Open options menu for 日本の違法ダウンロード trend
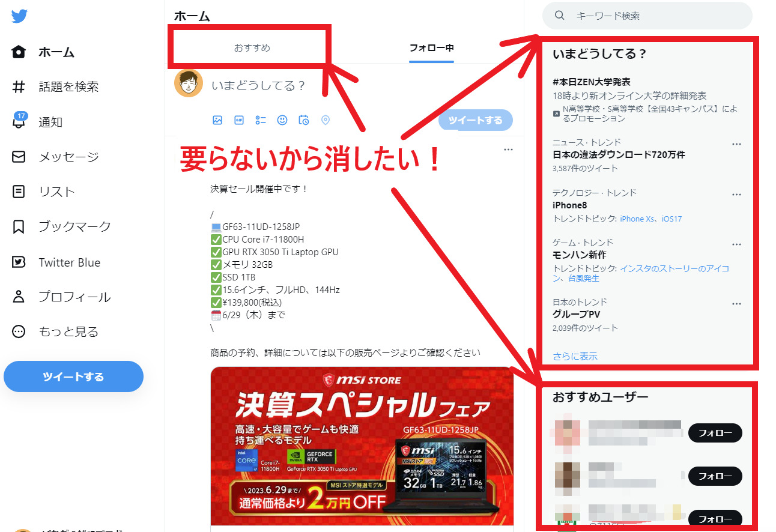776x532 pixels. [737, 144]
